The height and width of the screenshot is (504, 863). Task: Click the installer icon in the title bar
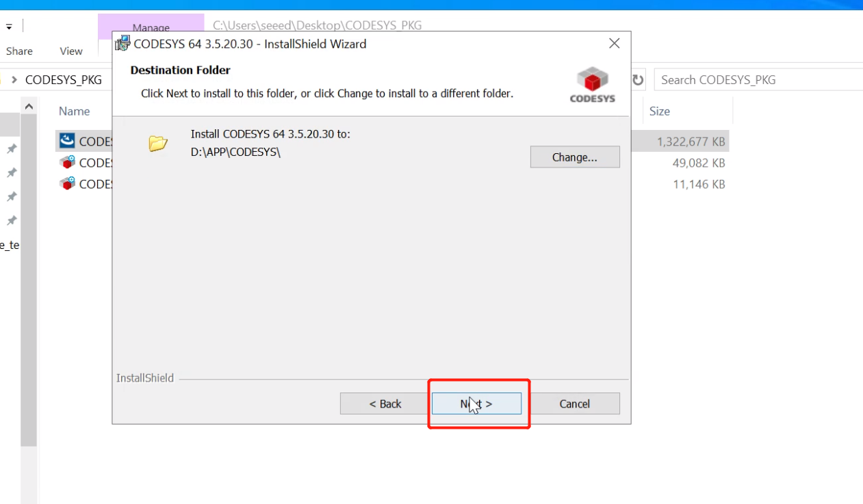(123, 44)
